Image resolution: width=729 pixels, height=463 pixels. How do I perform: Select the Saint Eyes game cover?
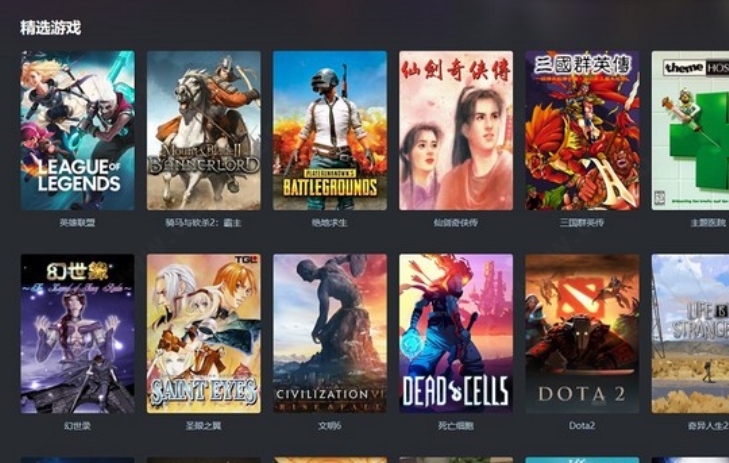204,333
